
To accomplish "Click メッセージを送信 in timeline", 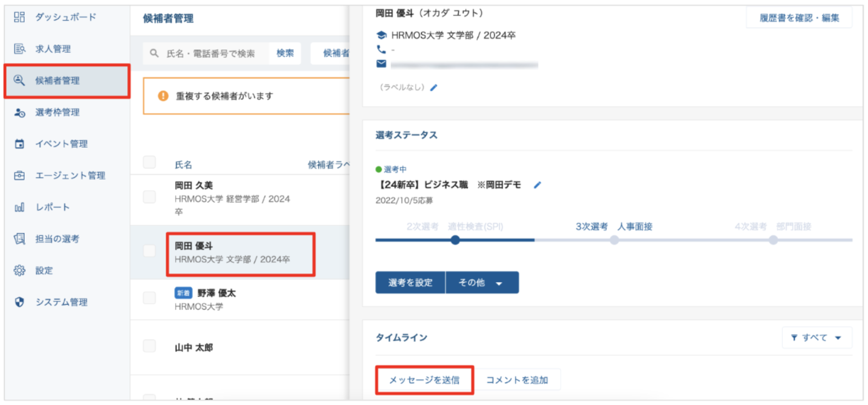I will point(424,380).
